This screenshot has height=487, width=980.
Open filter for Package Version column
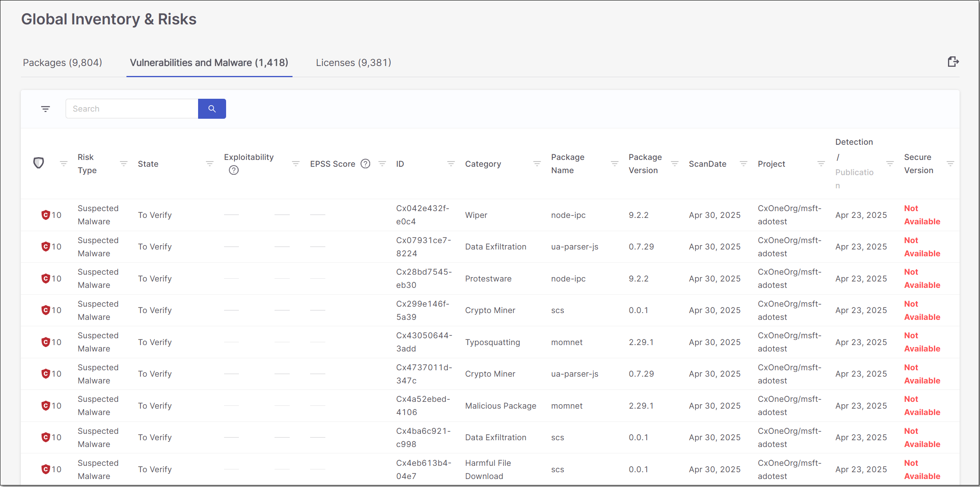point(675,164)
